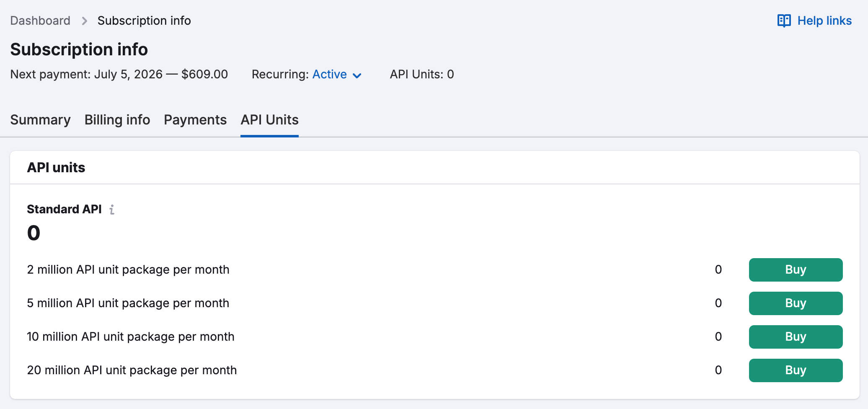This screenshot has height=409, width=868.
Task: Click the 'Subscription info' page title
Action: [79, 49]
